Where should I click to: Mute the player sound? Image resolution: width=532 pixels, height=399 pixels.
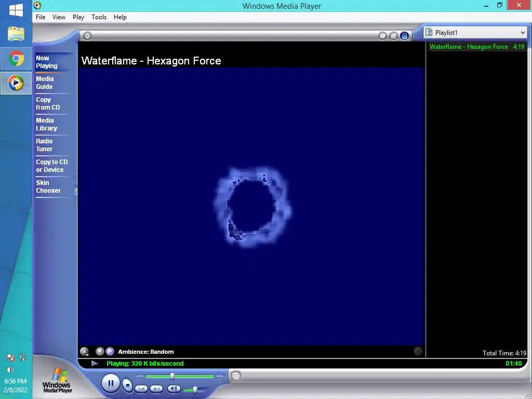[x=174, y=389]
